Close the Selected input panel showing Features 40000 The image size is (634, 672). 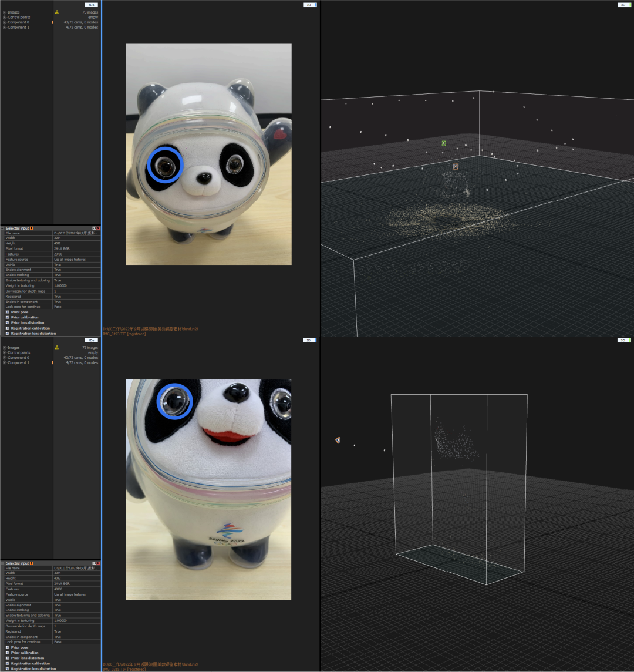[x=98, y=563]
